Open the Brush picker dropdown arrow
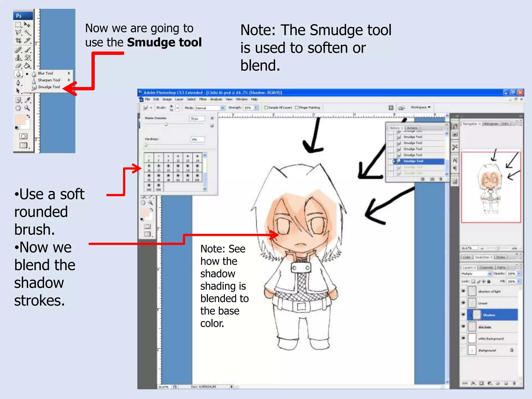532x399 pixels. (x=177, y=108)
